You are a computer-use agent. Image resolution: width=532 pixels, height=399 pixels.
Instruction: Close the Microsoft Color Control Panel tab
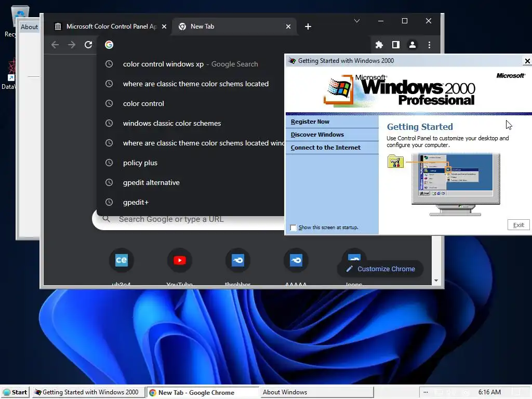(x=164, y=26)
